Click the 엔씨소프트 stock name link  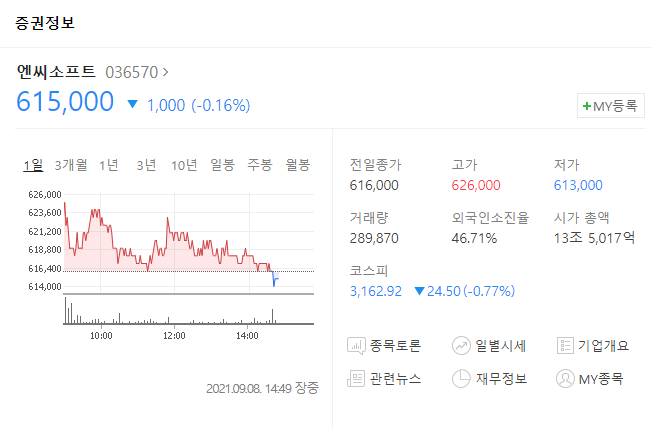click(x=56, y=72)
